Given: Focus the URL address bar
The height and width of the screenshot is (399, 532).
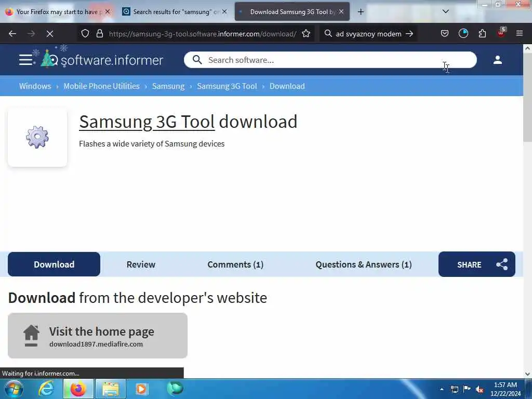Looking at the screenshot, I should pyautogui.click(x=203, y=34).
